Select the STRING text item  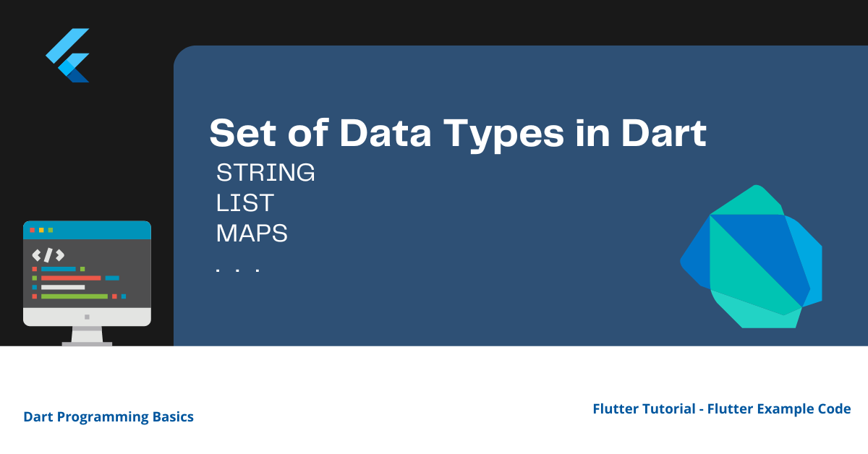click(x=265, y=173)
